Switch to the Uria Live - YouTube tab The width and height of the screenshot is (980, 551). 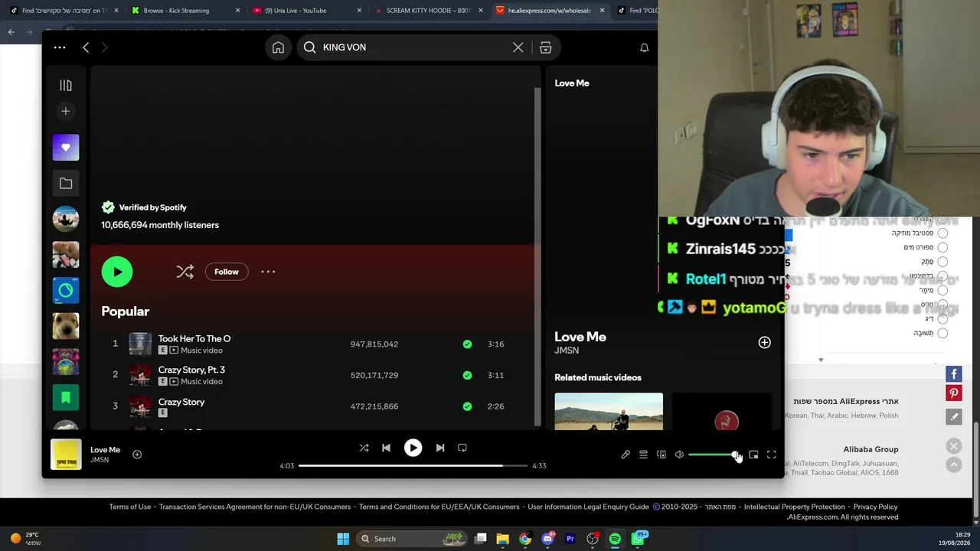click(308, 11)
